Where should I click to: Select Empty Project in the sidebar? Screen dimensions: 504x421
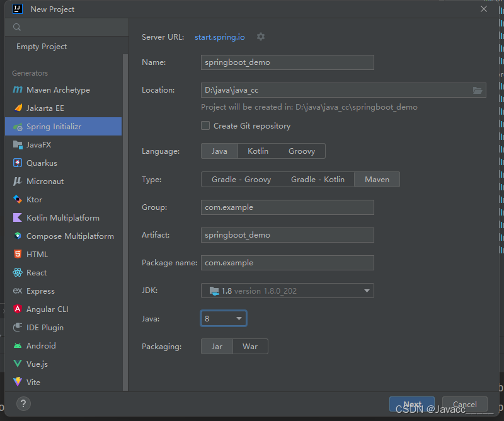(42, 47)
